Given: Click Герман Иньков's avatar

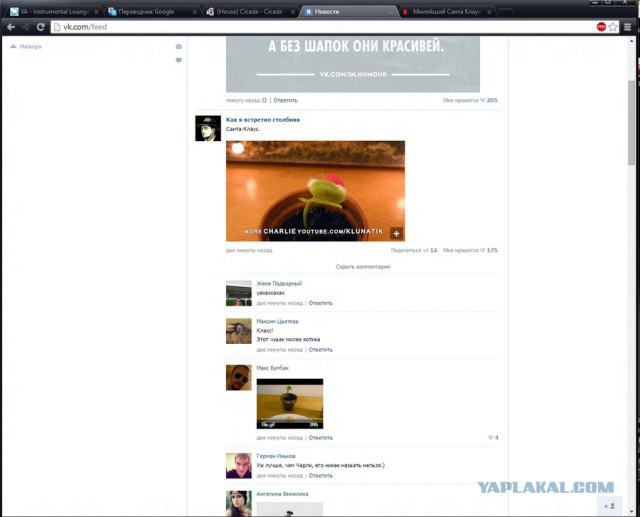Looking at the screenshot, I should click(239, 466).
